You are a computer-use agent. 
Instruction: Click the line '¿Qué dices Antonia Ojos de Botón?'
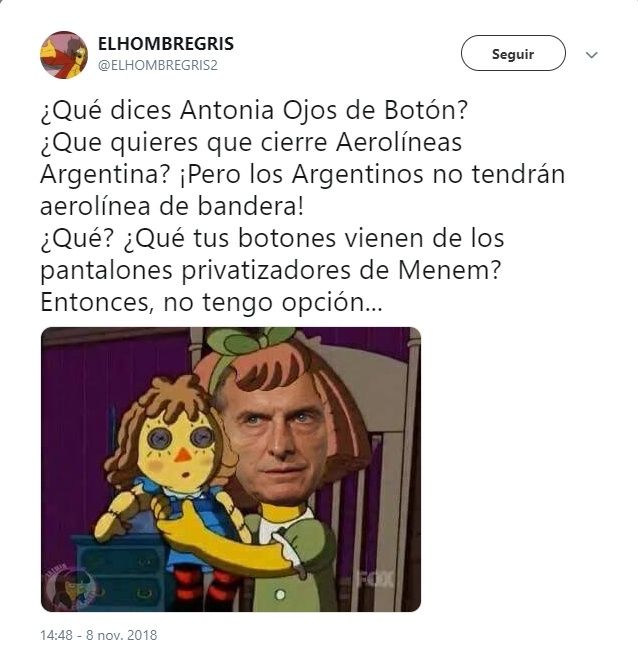pos(254,111)
